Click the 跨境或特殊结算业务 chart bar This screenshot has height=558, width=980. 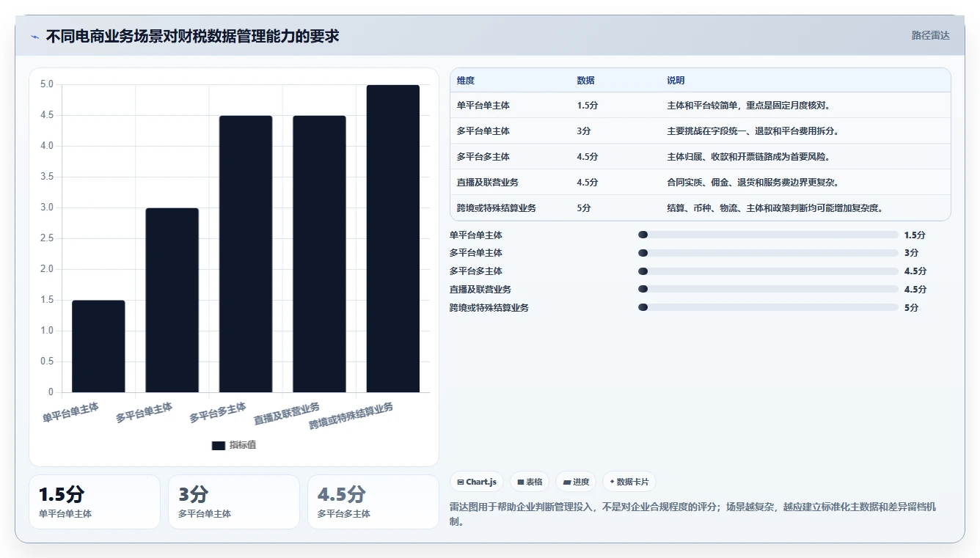[393, 238]
